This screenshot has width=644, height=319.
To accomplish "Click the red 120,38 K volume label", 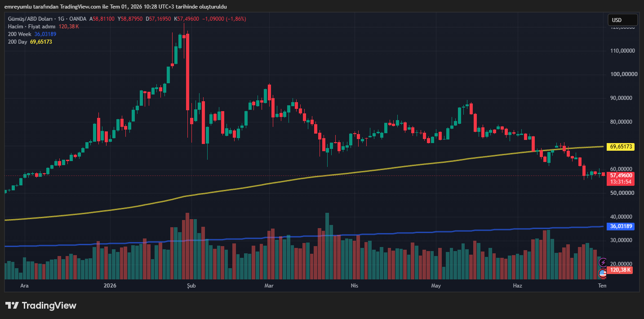I will click(x=620, y=270).
